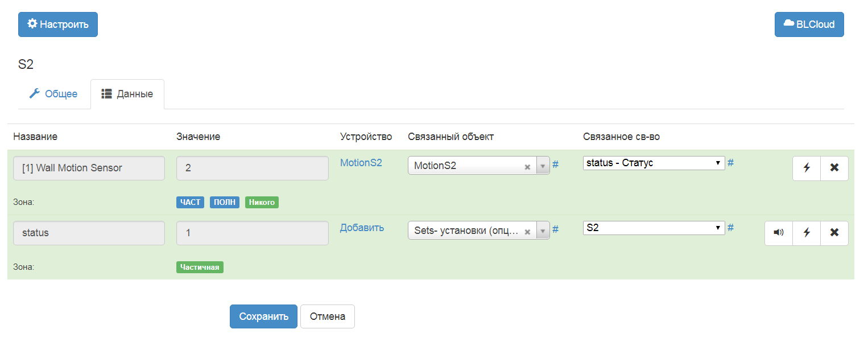This screenshot has width=868, height=362.
Task: Clear the MotionS2 linked object selection
Action: pyautogui.click(x=527, y=167)
